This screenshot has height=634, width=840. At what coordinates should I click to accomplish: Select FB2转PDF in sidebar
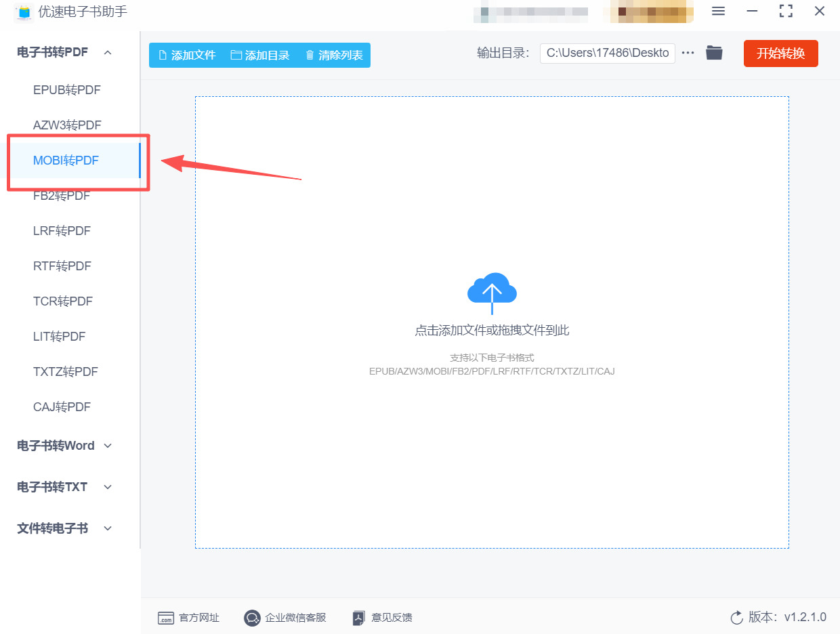tap(62, 196)
